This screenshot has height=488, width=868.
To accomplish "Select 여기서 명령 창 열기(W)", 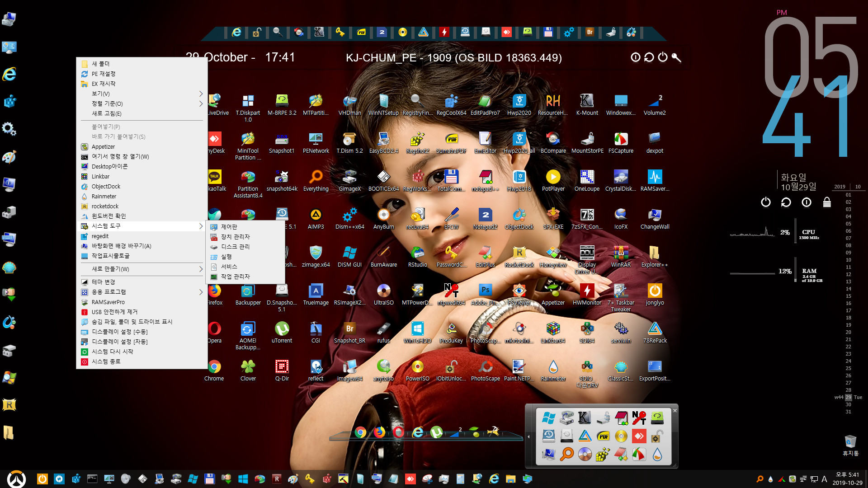I will [x=142, y=156].
